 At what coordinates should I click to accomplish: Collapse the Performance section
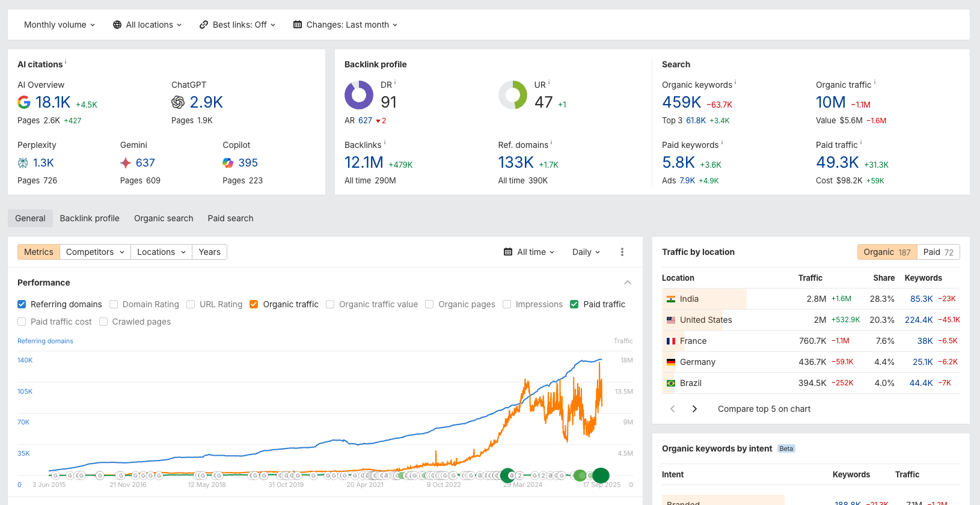coord(627,283)
